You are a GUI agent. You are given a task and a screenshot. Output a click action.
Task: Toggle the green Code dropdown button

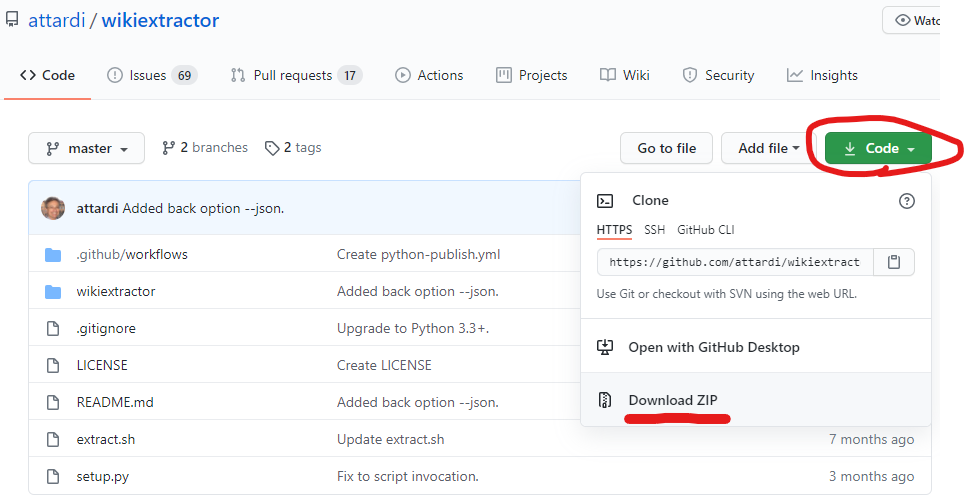(x=878, y=148)
